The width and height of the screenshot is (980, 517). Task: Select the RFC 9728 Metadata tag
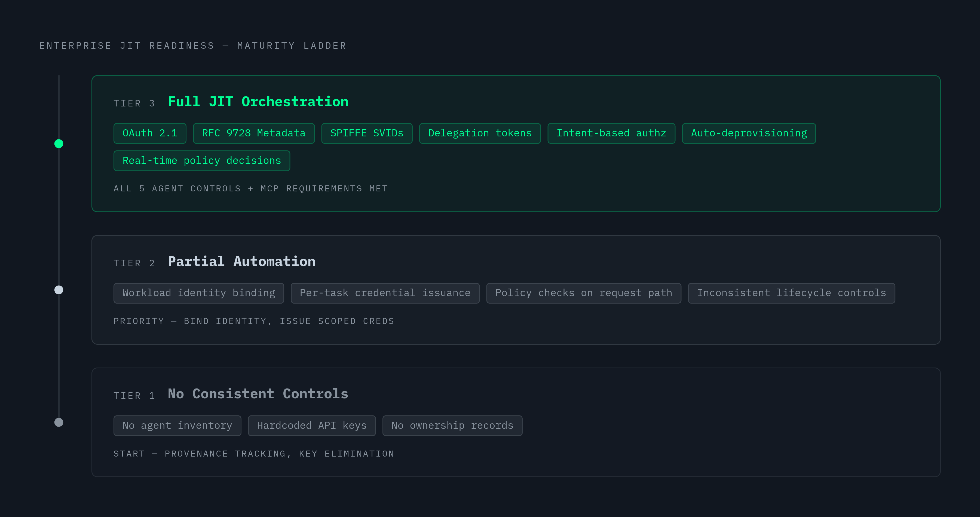(x=254, y=133)
